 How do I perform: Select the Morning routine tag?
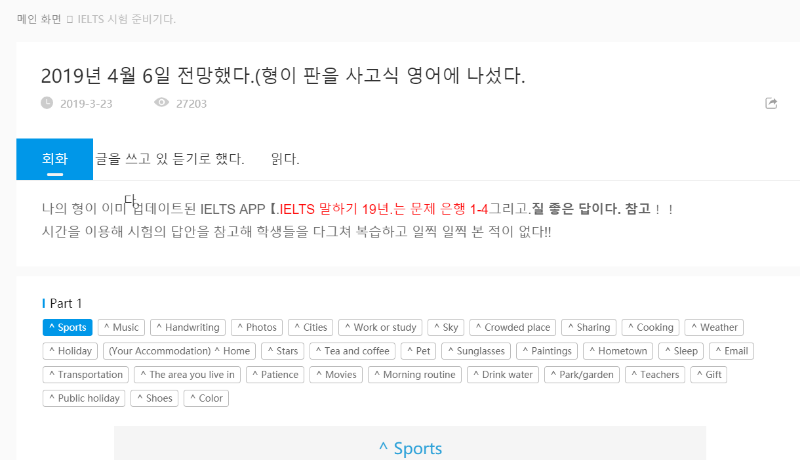click(x=415, y=374)
